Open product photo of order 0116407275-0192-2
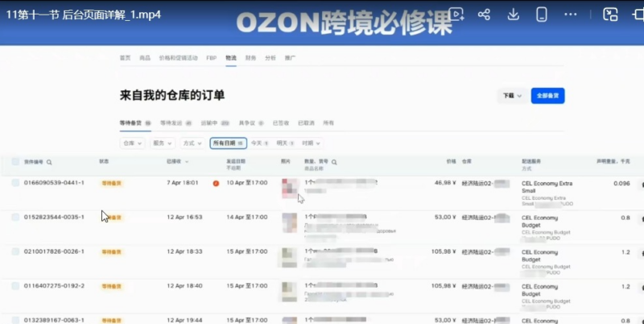644x324 pixels. click(x=290, y=292)
